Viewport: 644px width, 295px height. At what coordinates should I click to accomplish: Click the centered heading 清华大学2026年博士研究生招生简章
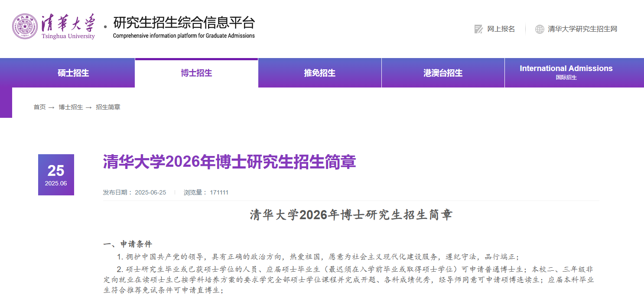[351, 215]
